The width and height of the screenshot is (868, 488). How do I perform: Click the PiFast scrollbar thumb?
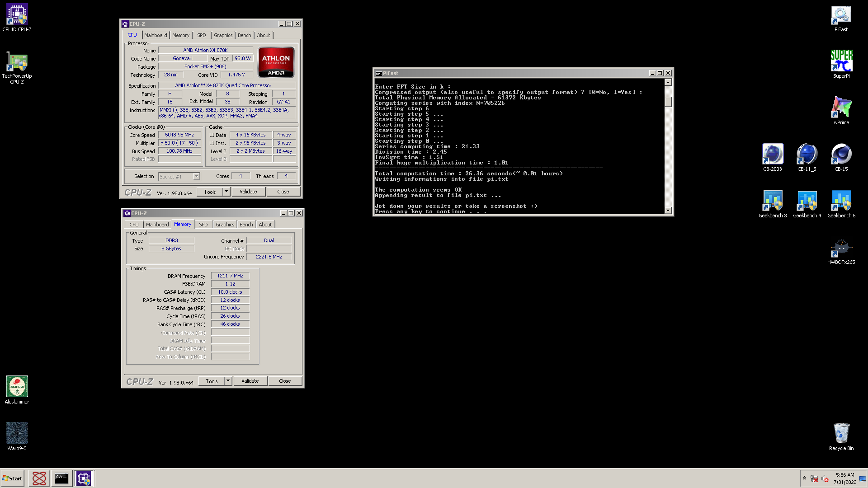click(668, 102)
